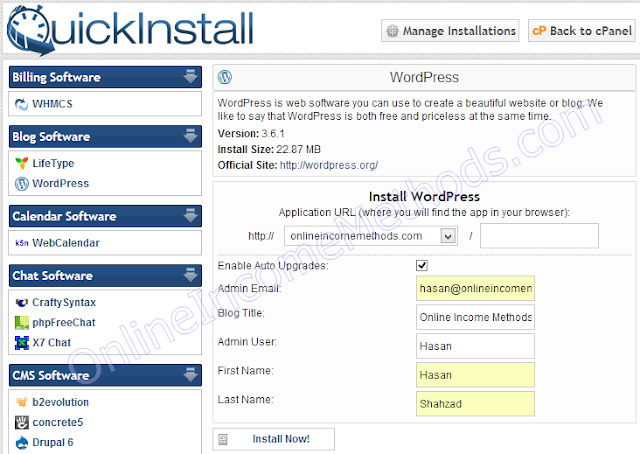Click the Drupal 6 drop icon
This screenshot has width=640, height=454.
point(22,443)
